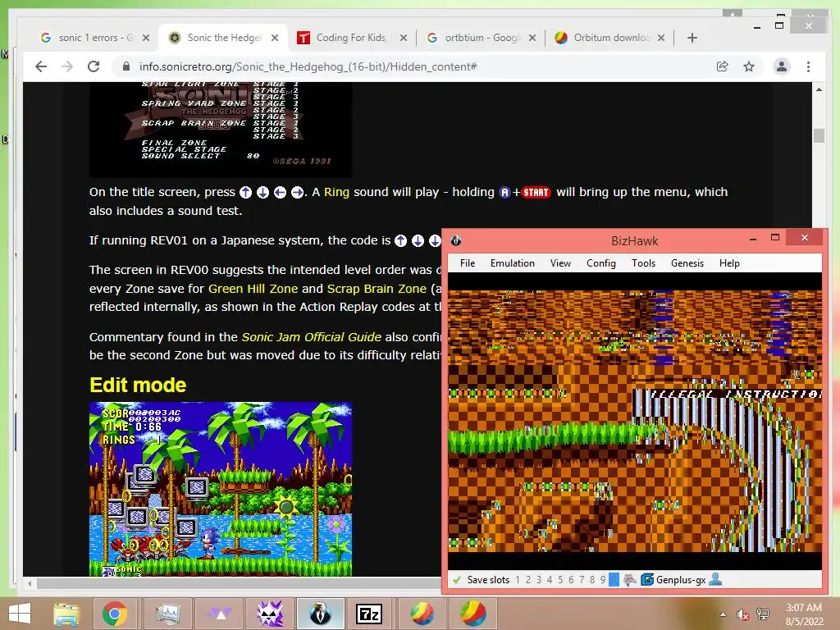This screenshot has width=840, height=630.
Task: Select save slot 1 in BizHawk
Action: pyautogui.click(x=518, y=580)
